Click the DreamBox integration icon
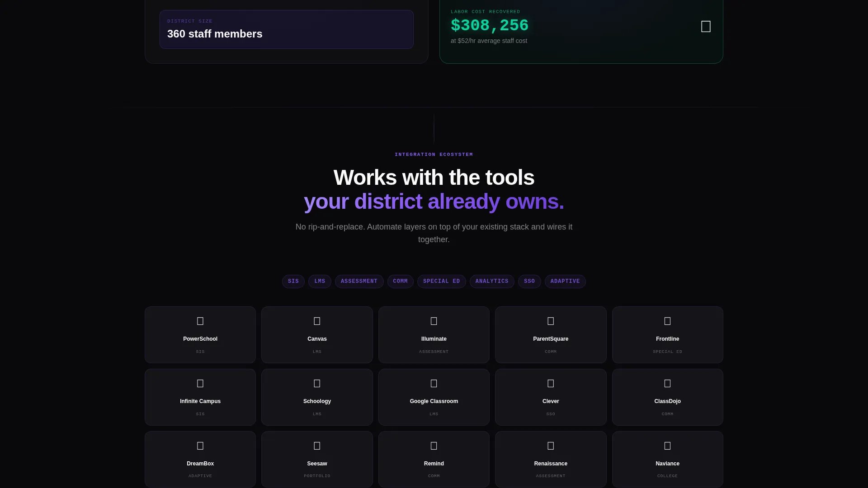 coord(200,446)
